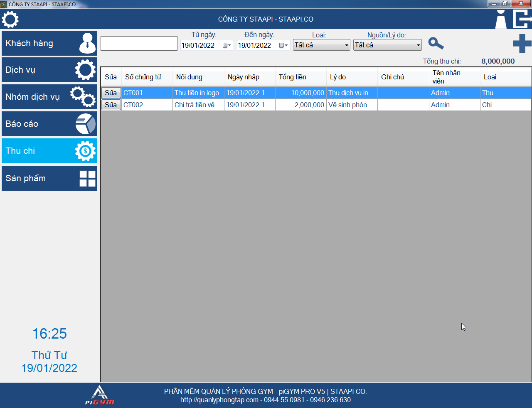This screenshot has width=532, height=408.
Task: Click the blue plus add icon
Action: (522, 44)
